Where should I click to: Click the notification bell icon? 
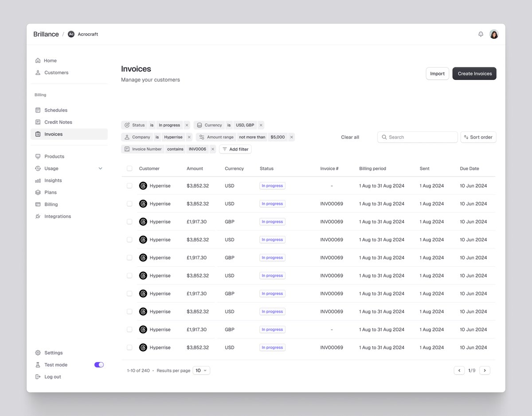tap(481, 34)
